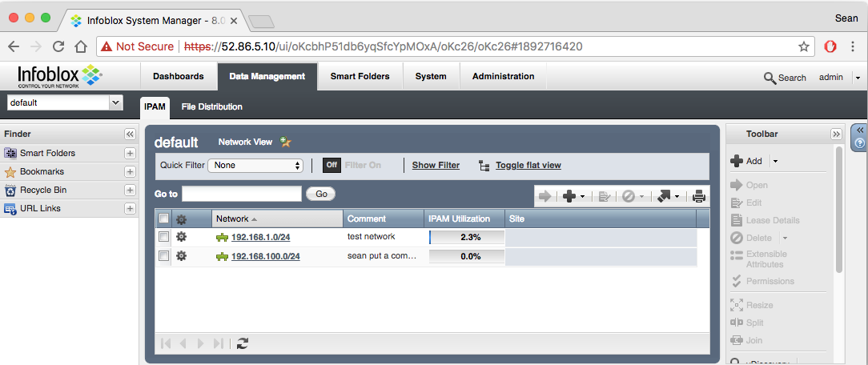The image size is (868, 365).
Task: Sort by the Network column header
Action: click(x=277, y=219)
